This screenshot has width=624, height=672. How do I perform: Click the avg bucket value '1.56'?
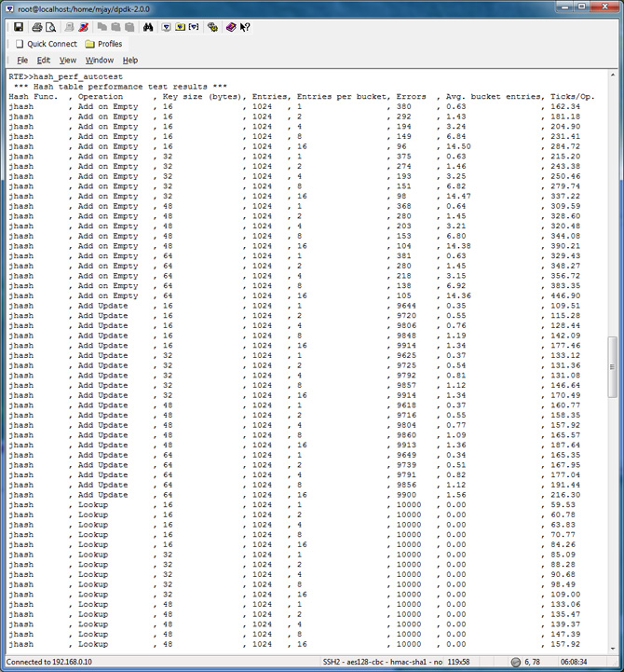coord(455,495)
